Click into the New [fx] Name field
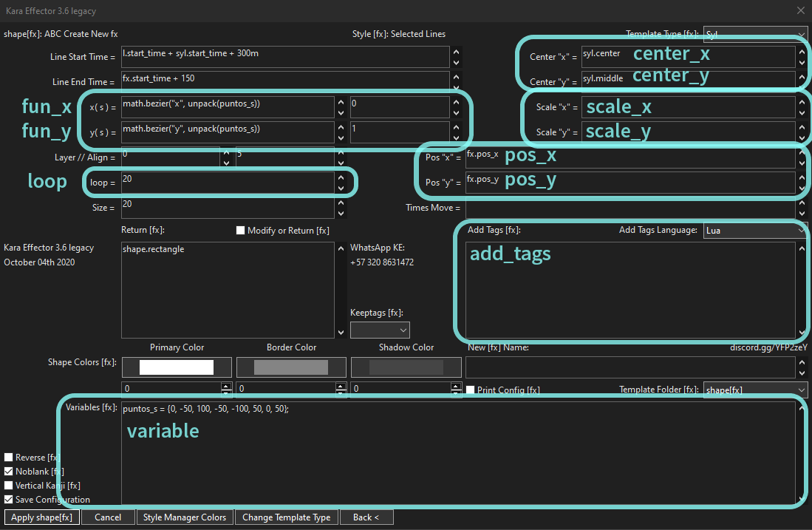The height and width of the screenshot is (530, 812). 628,367
